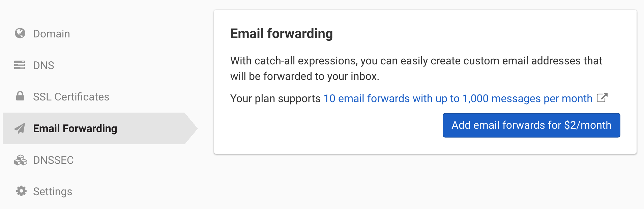
Task: Click the padlock icon for SSL Certificates
Action: (x=20, y=96)
